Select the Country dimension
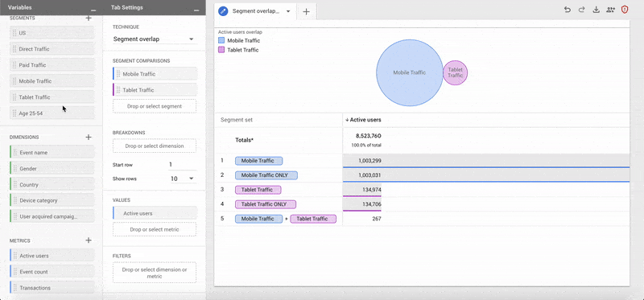This screenshot has height=300, width=644. (x=52, y=185)
